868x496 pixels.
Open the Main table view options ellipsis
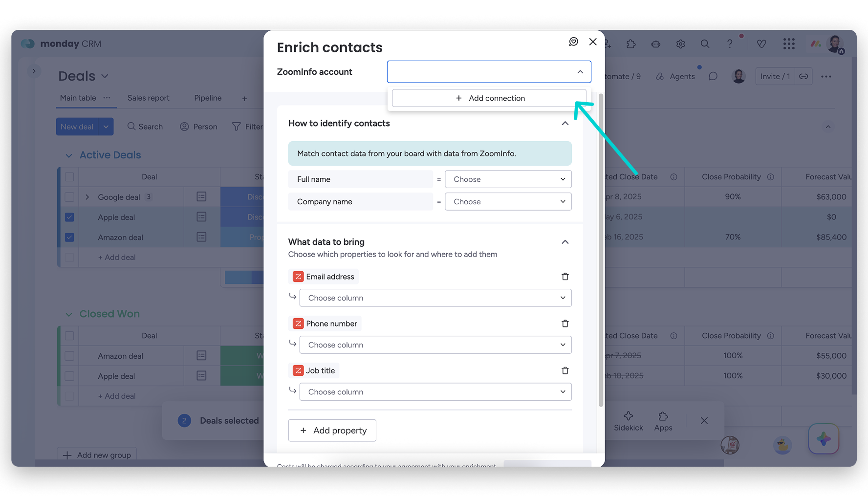click(x=107, y=98)
